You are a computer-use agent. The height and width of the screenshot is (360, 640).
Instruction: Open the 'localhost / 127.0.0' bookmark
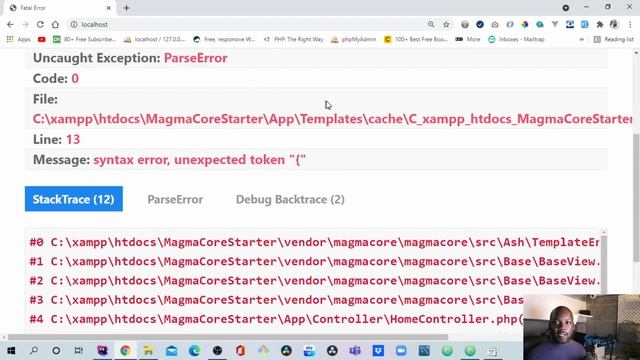[155, 40]
